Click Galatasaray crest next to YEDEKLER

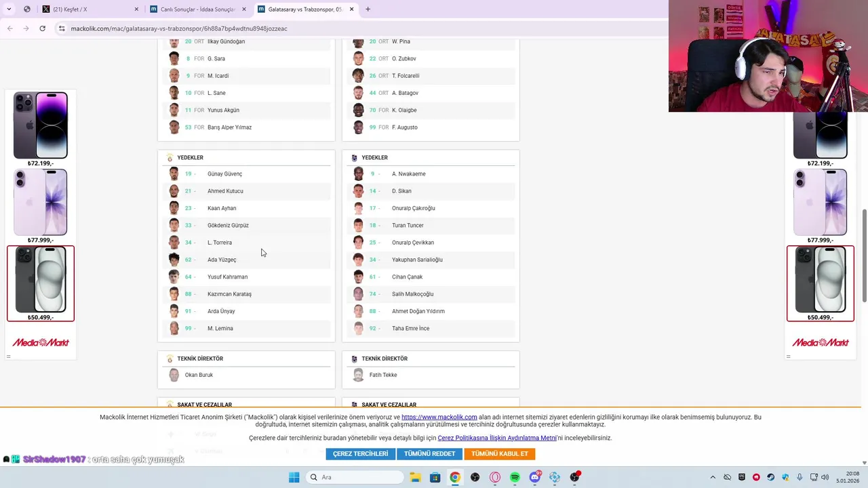pos(170,158)
